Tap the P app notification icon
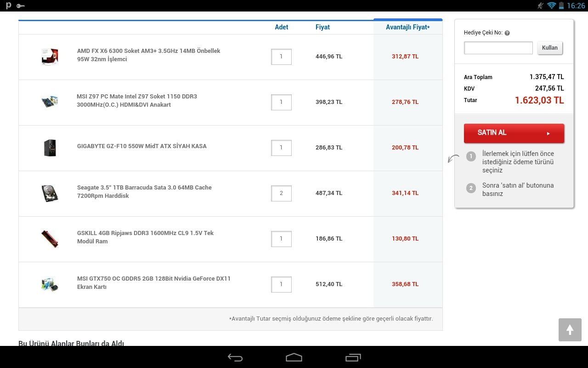This screenshot has width=588, height=368. tap(8, 6)
